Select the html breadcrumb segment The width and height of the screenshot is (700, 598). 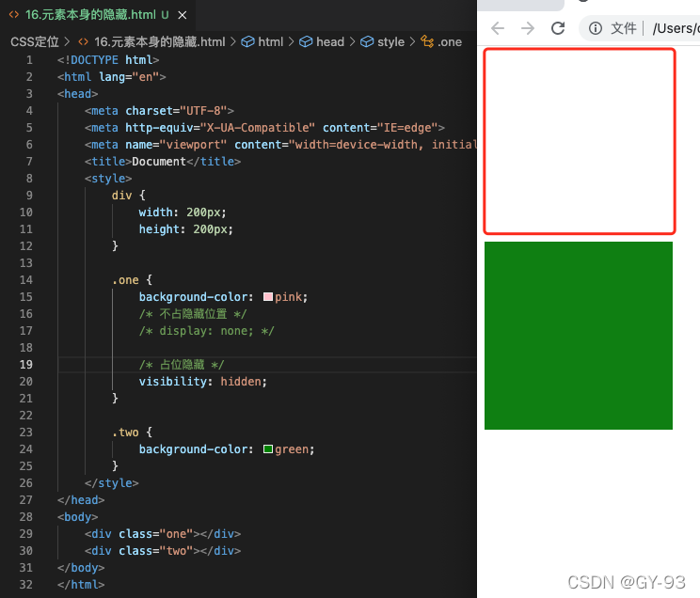(271, 42)
